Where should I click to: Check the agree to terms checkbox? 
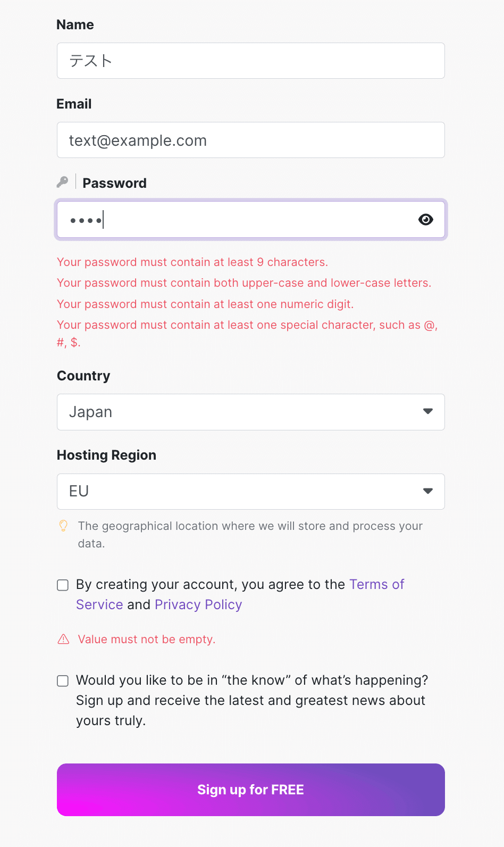point(63,585)
